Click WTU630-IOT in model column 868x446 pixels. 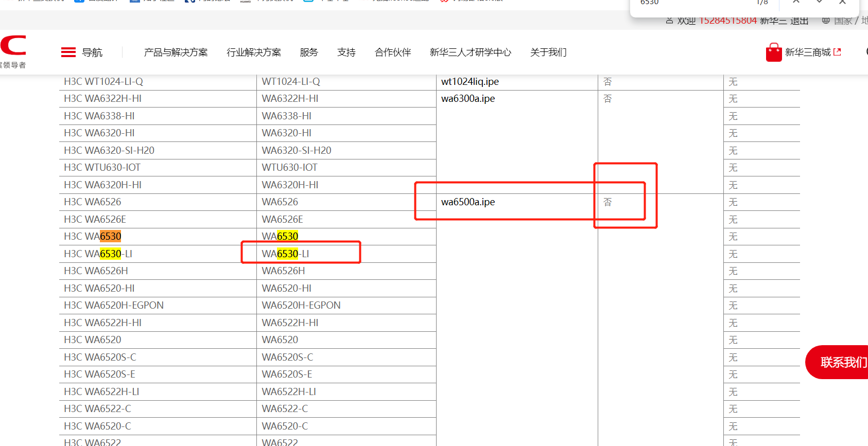coord(289,168)
